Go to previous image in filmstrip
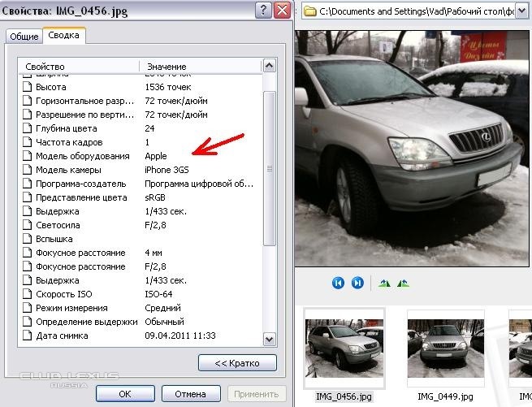This screenshot has height=407, width=532. pos(338,283)
